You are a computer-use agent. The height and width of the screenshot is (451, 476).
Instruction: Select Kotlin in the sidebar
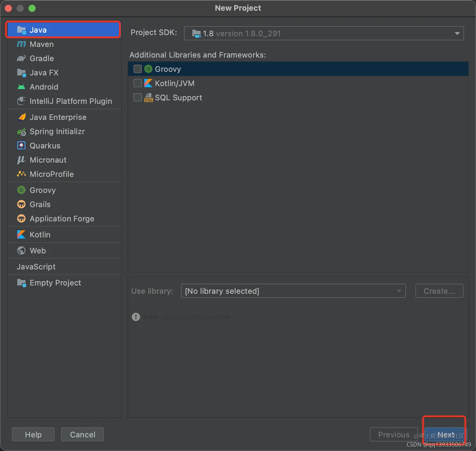click(65, 234)
